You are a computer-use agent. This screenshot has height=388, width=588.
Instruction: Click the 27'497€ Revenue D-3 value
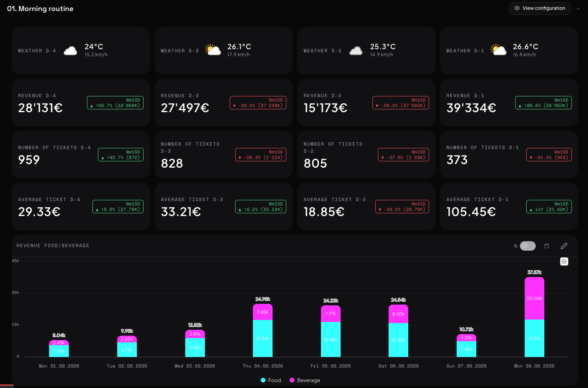(185, 108)
